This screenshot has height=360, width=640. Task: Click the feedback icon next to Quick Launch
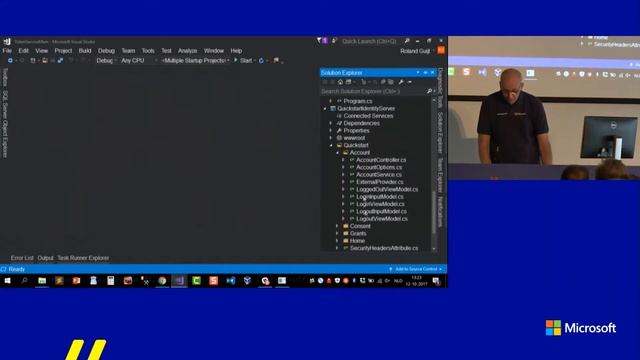[334, 41]
